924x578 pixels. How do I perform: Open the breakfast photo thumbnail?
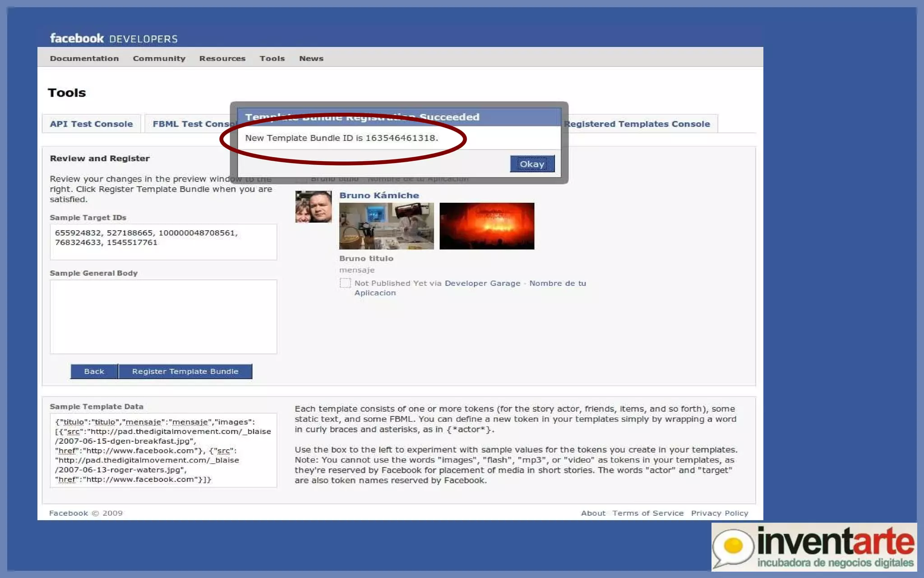point(386,226)
